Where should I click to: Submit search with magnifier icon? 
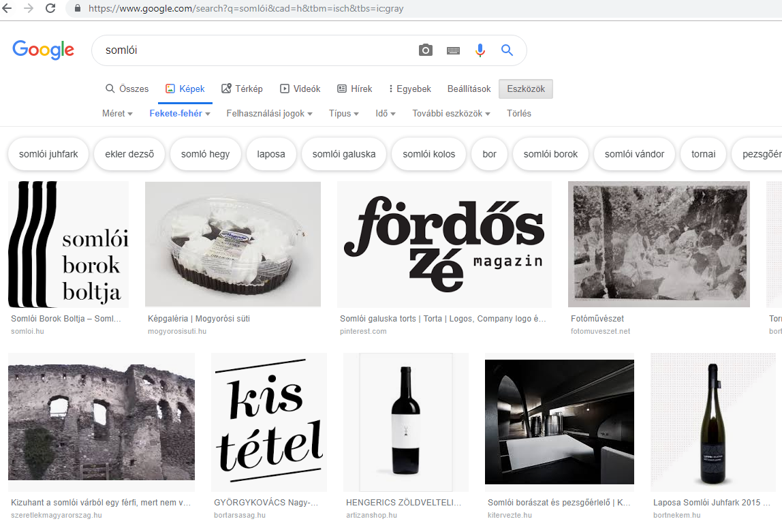[x=507, y=50]
